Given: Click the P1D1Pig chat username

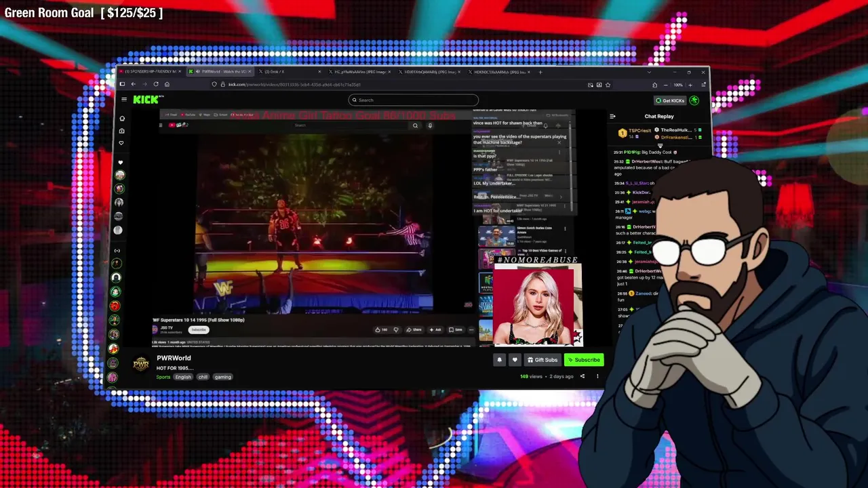Looking at the screenshot, I should 633,152.
